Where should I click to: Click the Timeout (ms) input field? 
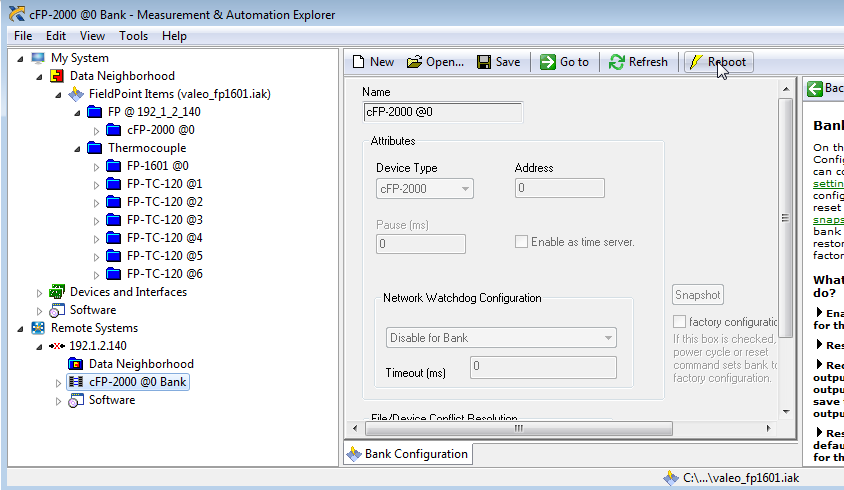coord(543,367)
